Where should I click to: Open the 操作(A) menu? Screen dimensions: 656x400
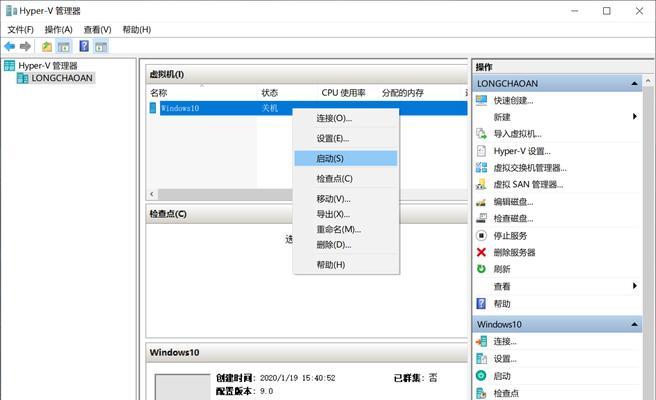(59, 30)
